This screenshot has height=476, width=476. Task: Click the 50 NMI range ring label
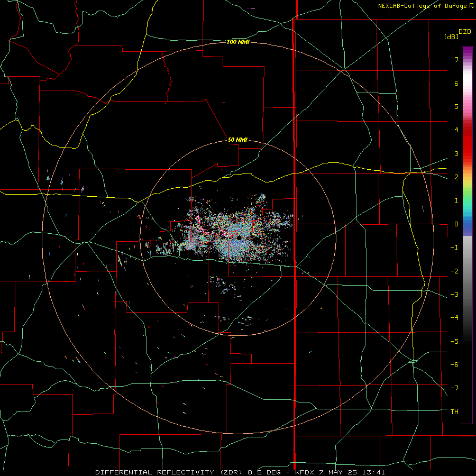[x=237, y=140]
